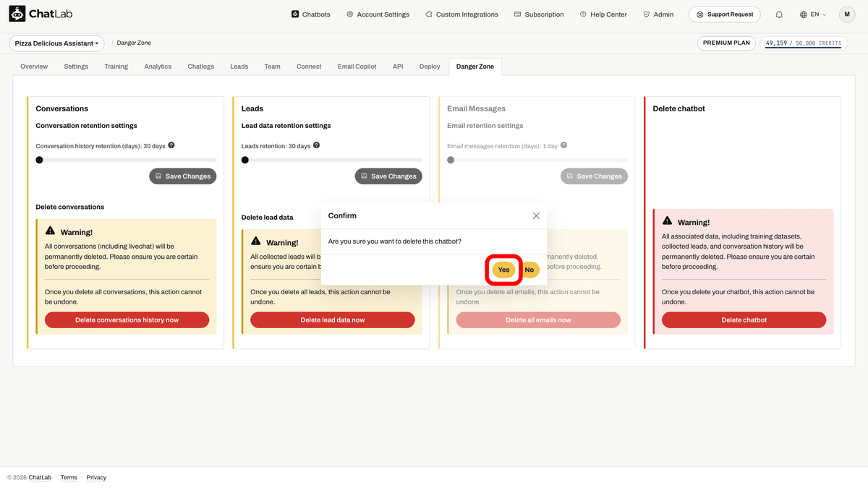868x488 pixels.
Task: Click the Support Request lifebuoy icon
Action: coord(699,14)
